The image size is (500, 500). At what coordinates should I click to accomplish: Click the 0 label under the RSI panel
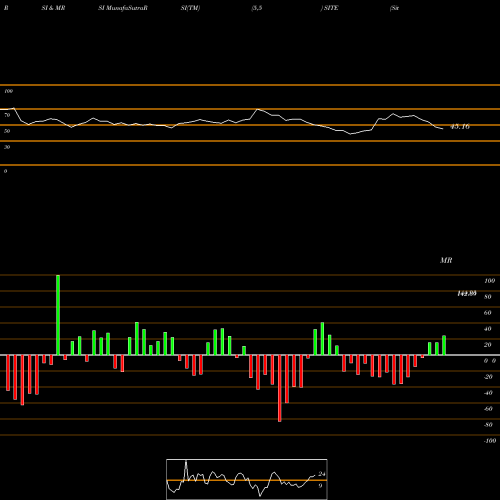[5, 171]
